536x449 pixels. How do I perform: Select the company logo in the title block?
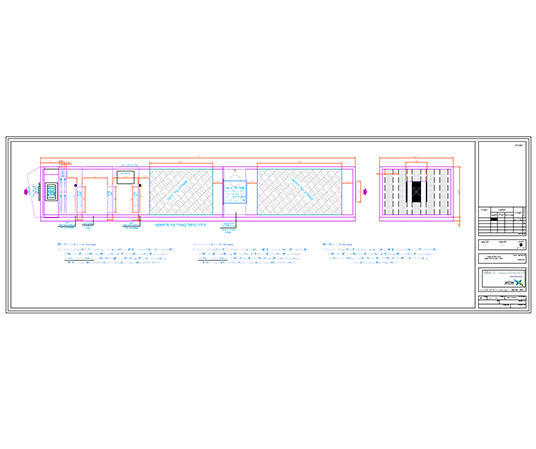pyautogui.click(x=515, y=282)
